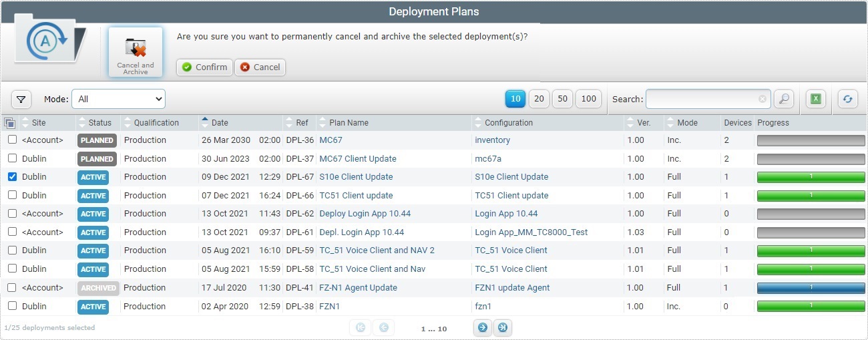Uncheck the box for the DPL-67 row
This screenshot has width=868, height=340.
(12, 177)
